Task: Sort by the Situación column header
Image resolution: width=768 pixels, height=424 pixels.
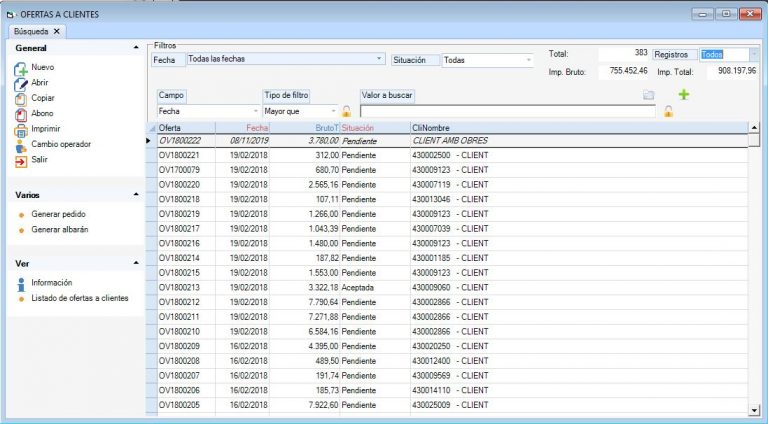Action: pyautogui.click(x=375, y=128)
